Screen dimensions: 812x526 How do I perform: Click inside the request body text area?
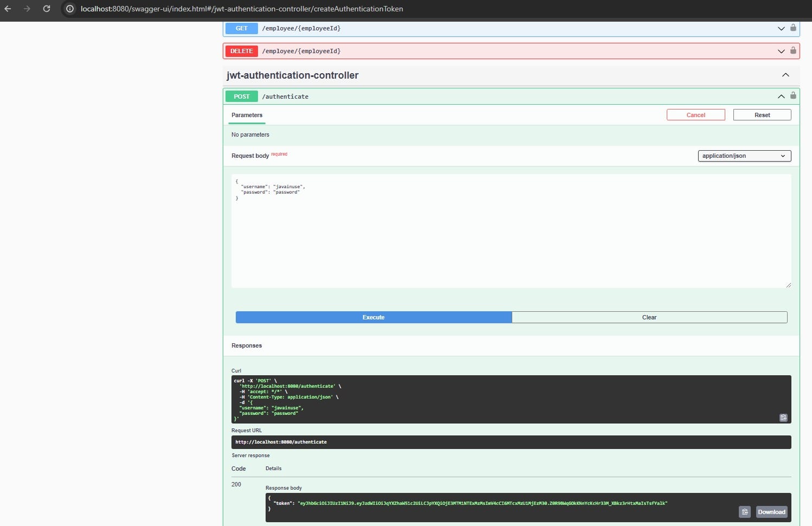[x=511, y=231]
